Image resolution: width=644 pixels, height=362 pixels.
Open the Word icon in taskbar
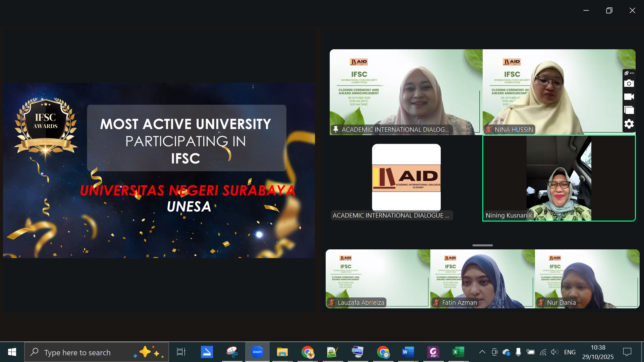(408, 352)
